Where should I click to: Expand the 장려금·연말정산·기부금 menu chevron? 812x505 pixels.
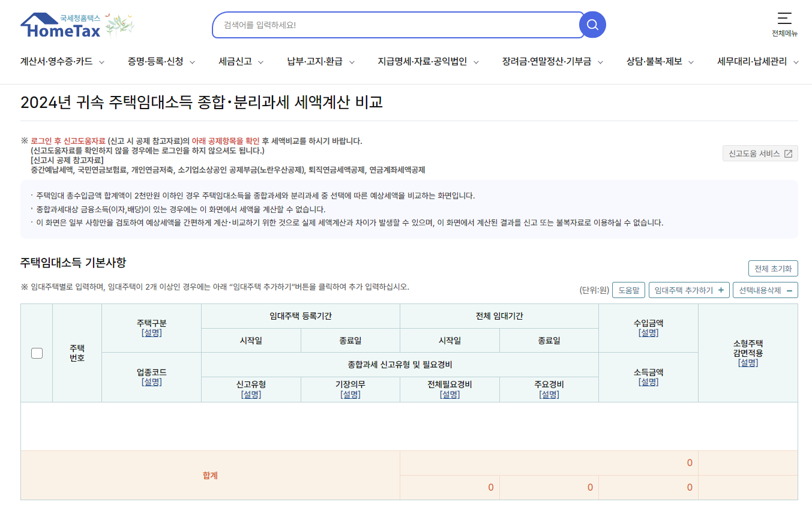600,62
